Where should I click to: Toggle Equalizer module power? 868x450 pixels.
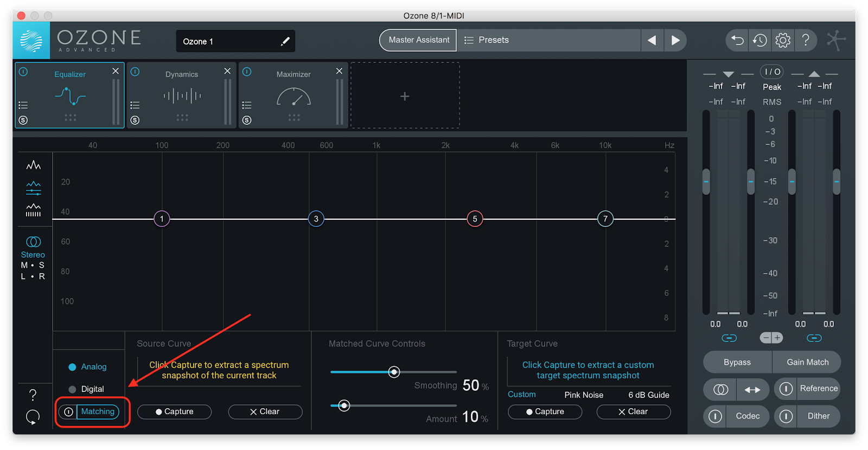[x=23, y=72]
